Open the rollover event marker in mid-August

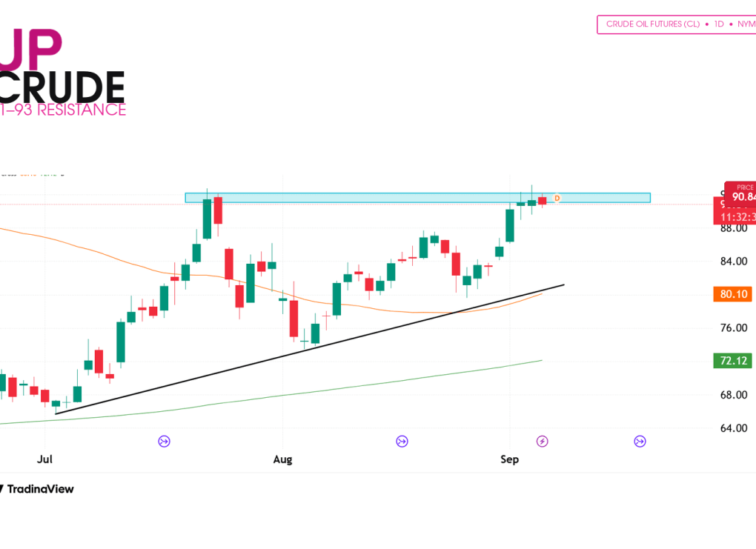(x=402, y=441)
